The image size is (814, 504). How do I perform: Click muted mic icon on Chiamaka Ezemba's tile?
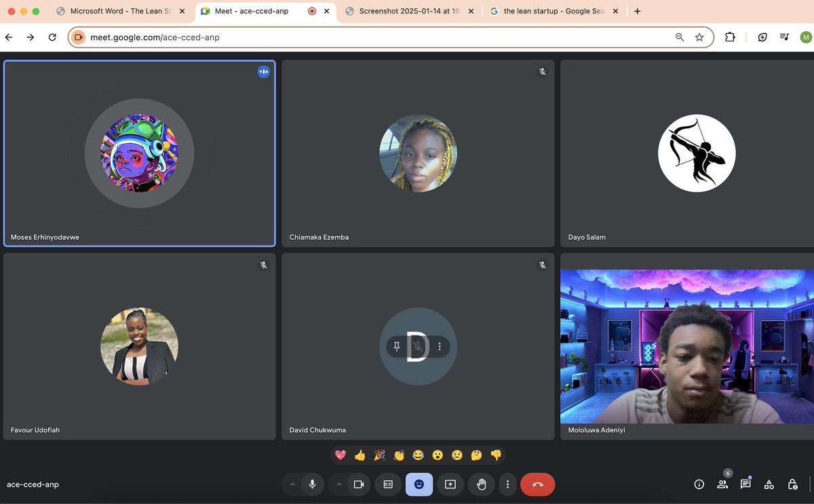(542, 72)
